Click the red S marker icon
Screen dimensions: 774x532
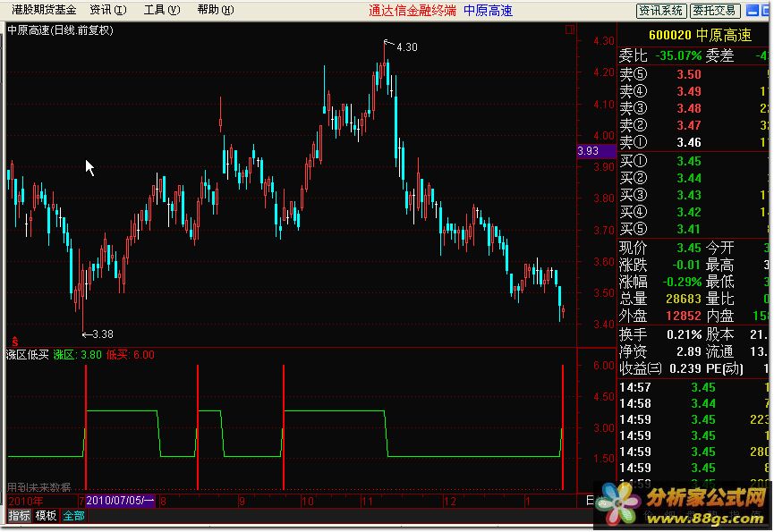pos(15,342)
